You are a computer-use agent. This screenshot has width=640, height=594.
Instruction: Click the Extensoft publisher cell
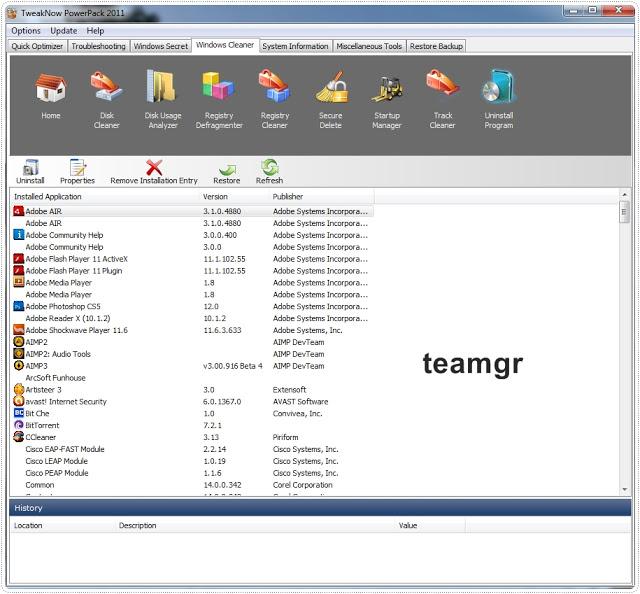pyautogui.click(x=289, y=389)
